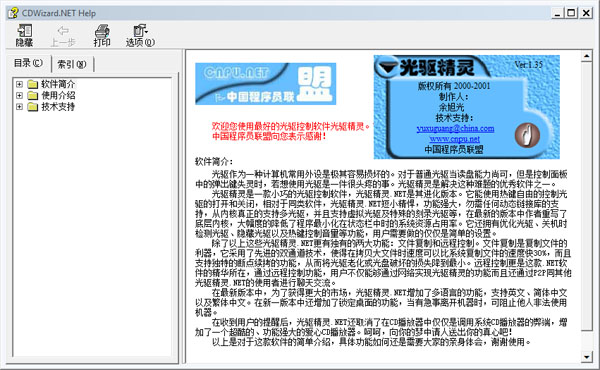Go back with the 上一步 button
Screen dimensions: 600x370
point(63,35)
